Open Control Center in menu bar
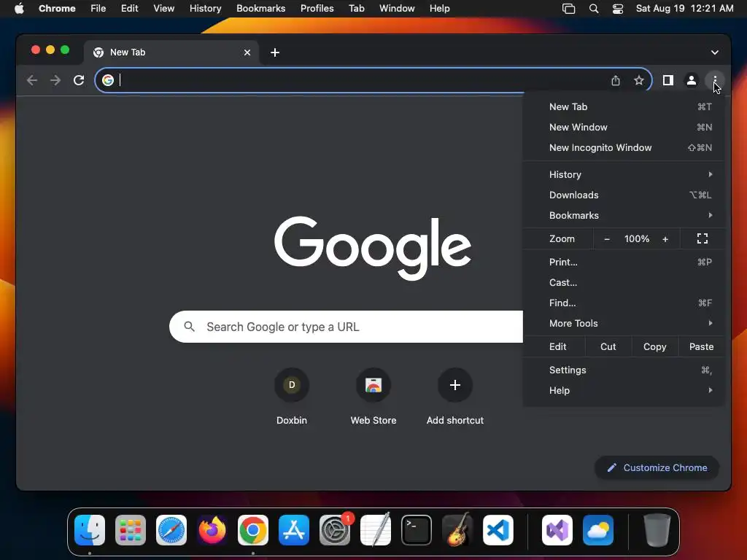The image size is (747, 560). point(617,9)
